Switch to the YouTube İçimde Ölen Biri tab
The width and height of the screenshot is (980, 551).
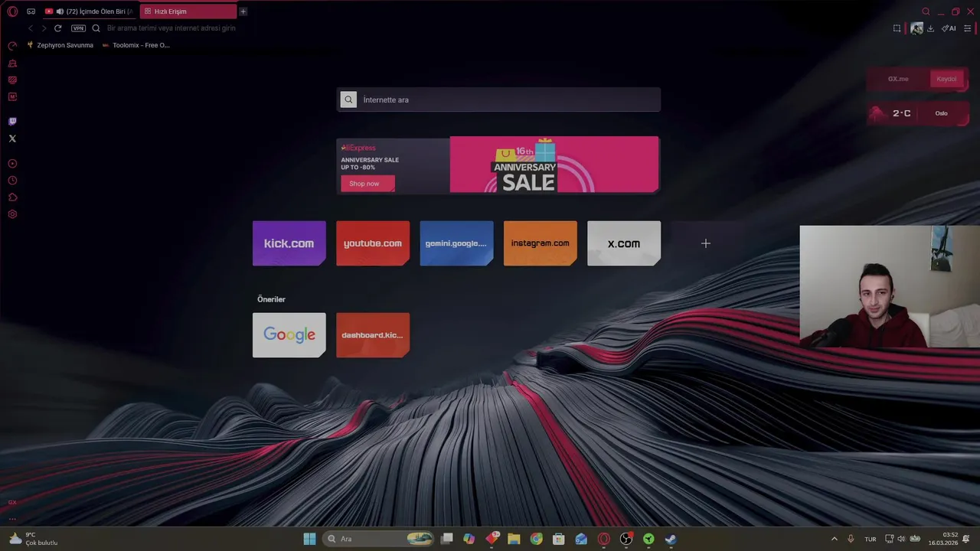[x=90, y=11]
